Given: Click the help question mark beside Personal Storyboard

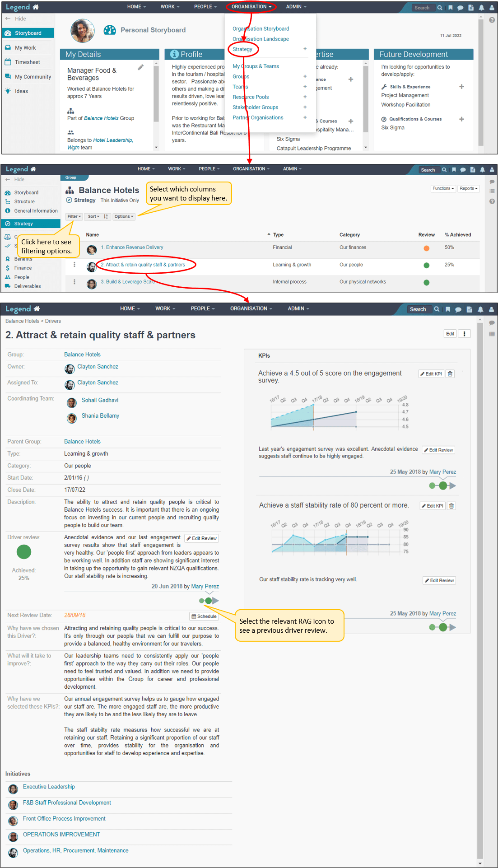Looking at the screenshot, I should (492, 20).
